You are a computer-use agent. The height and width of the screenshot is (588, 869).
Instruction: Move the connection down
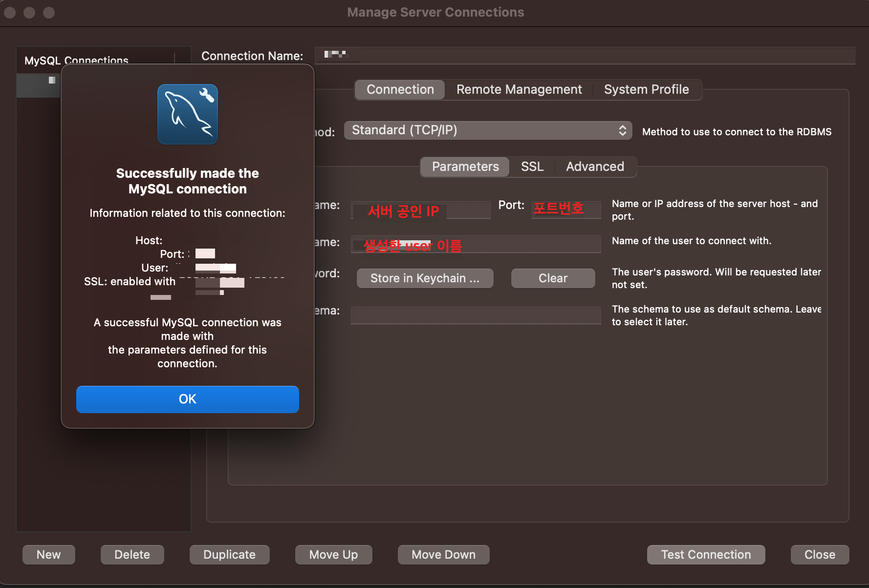pos(443,555)
